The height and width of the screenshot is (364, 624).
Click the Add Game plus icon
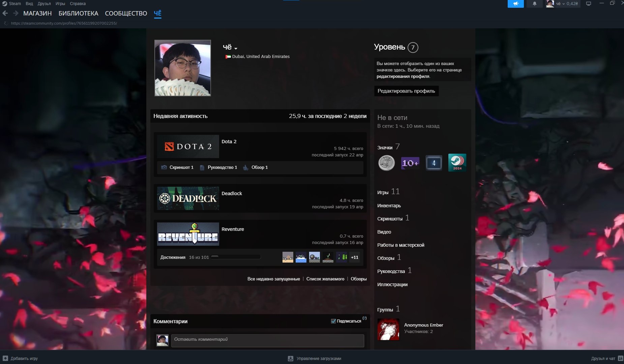[x=5, y=358]
